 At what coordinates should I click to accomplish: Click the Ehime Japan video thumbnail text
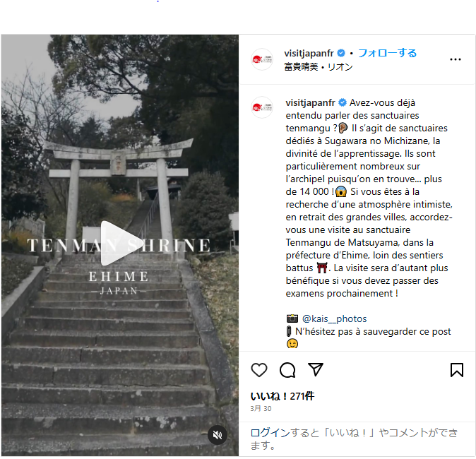pyautogui.click(x=119, y=282)
